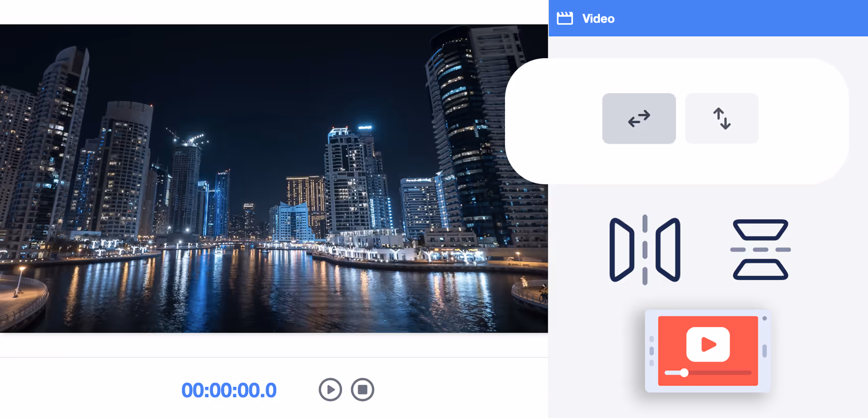Viewport: 868px width, 418px height.
Task: Select the vertical flip arrows button
Action: [721, 119]
